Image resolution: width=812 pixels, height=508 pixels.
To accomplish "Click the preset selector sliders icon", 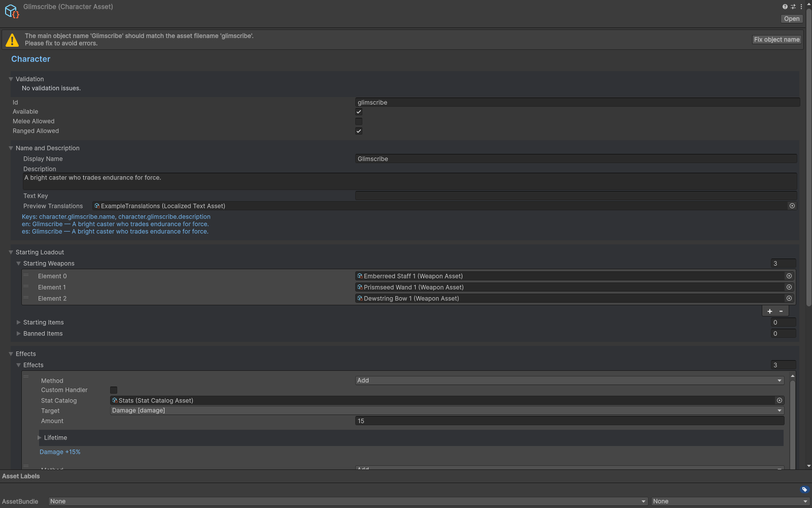I will 793,7.
